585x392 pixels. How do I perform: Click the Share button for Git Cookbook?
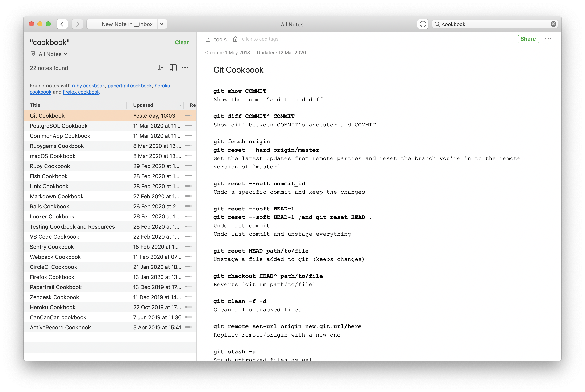[x=527, y=38]
